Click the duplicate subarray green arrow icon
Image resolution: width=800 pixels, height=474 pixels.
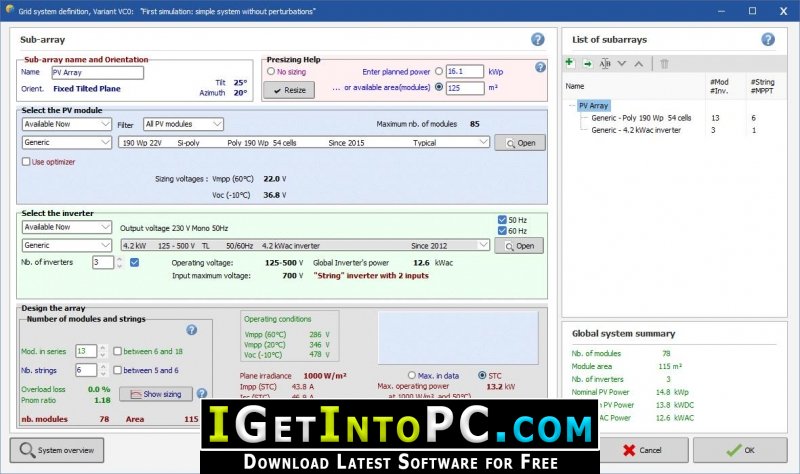(588, 64)
